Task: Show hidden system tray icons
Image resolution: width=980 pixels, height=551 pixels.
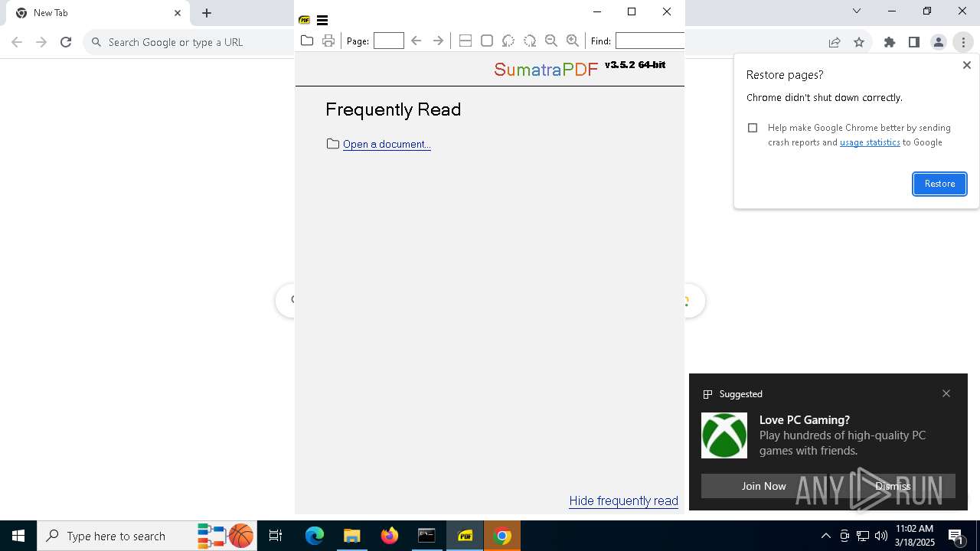Action: point(826,536)
